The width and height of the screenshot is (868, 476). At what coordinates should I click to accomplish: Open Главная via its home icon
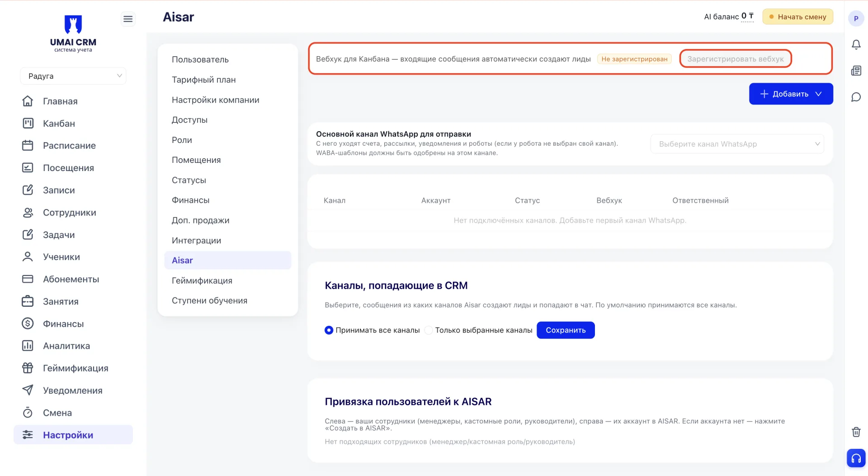point(28,101)
